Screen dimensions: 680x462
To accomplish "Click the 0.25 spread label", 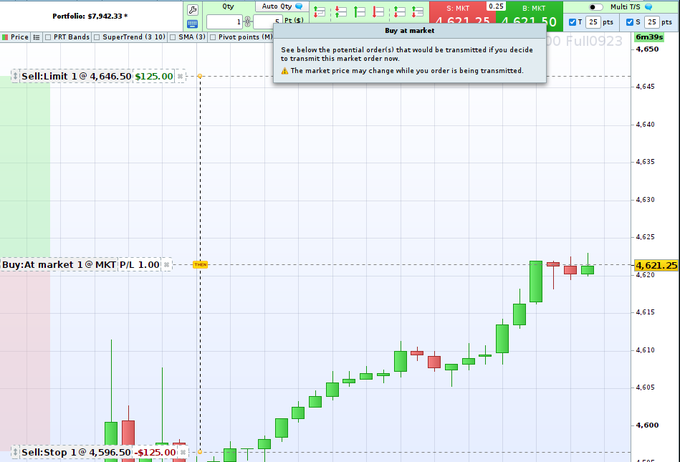I will (x=496, y=6).
